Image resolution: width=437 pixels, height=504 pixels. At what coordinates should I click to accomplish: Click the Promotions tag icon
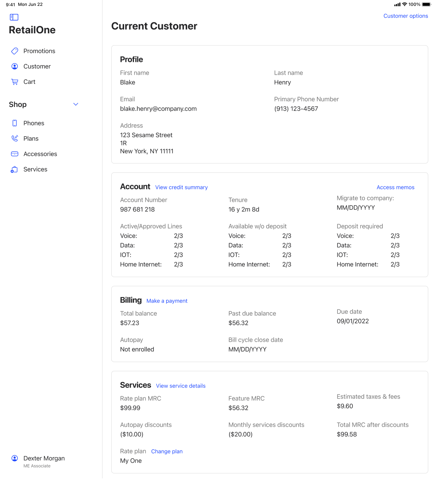point(15,51)
